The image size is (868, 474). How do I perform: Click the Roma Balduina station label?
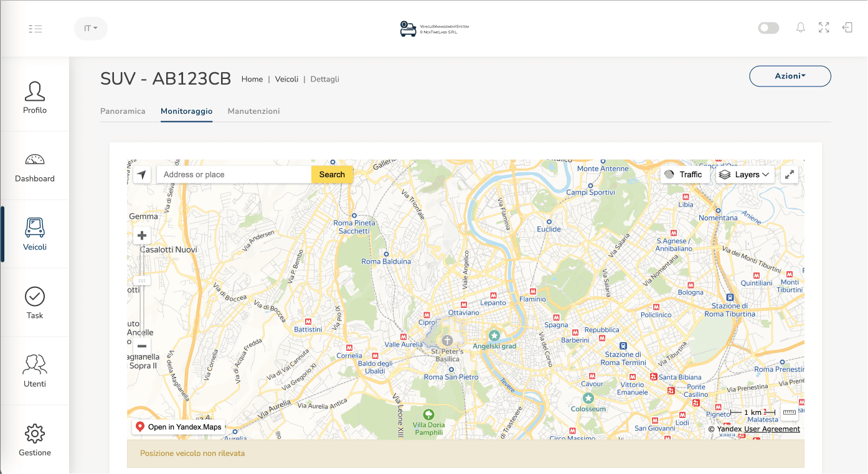tap(386, 261)
